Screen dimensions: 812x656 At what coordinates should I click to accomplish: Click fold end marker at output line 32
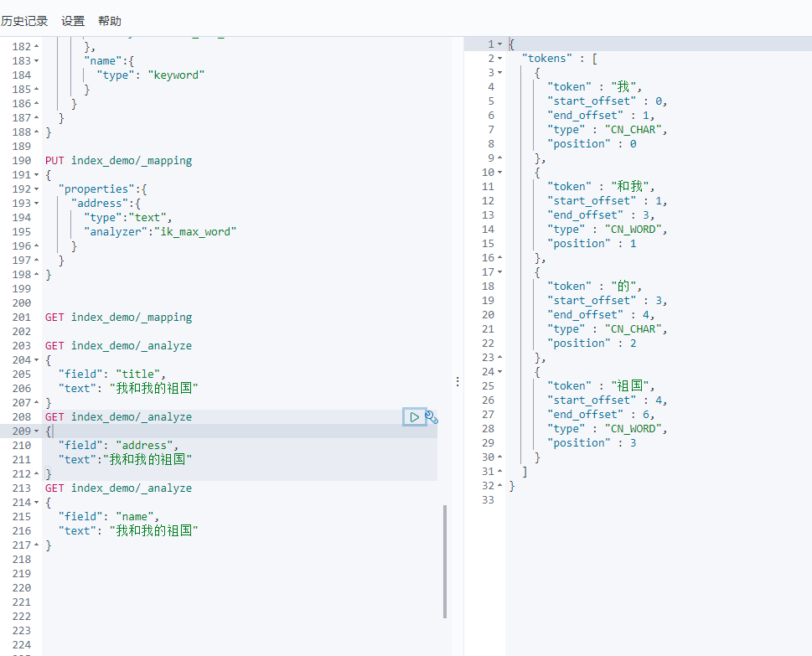[499, 486]
